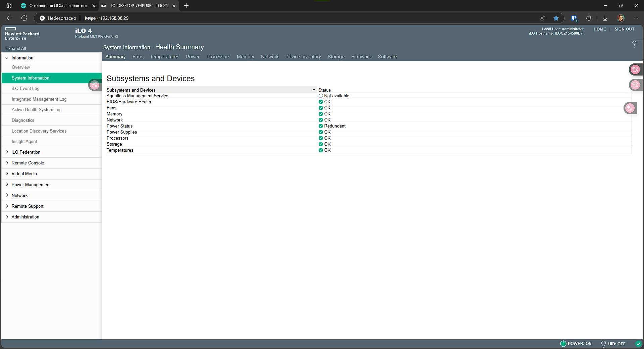Open browser tab actions menu icon

coord(9,6)
